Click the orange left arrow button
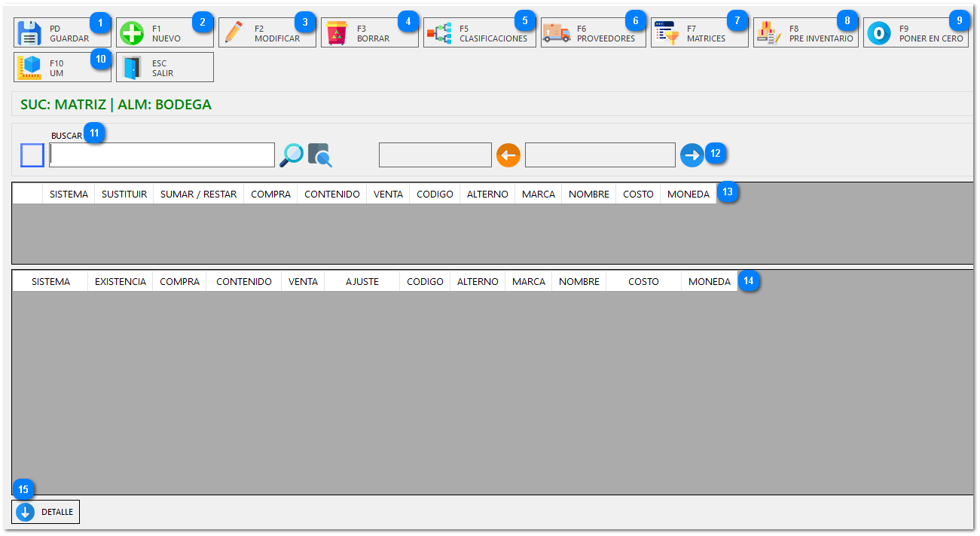The width and height of the screenshot is (980, 536). click(x=508, y=155)
